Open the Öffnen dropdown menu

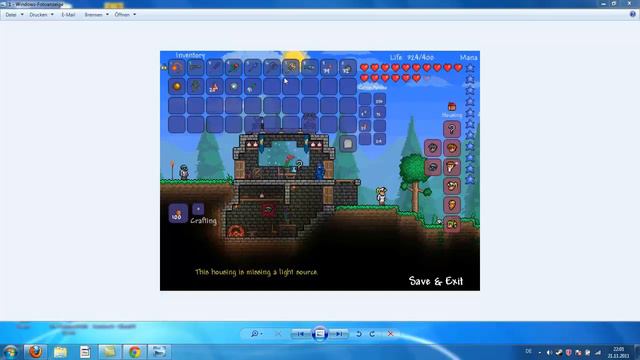(x=125, y=15)
